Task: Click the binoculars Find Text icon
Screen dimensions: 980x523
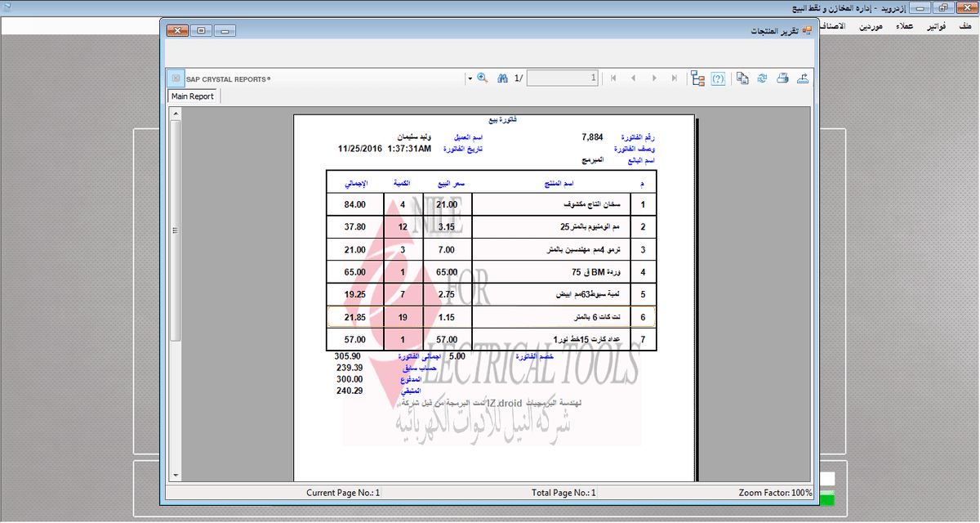Action: pyautogui.click(x=504, y=78)
